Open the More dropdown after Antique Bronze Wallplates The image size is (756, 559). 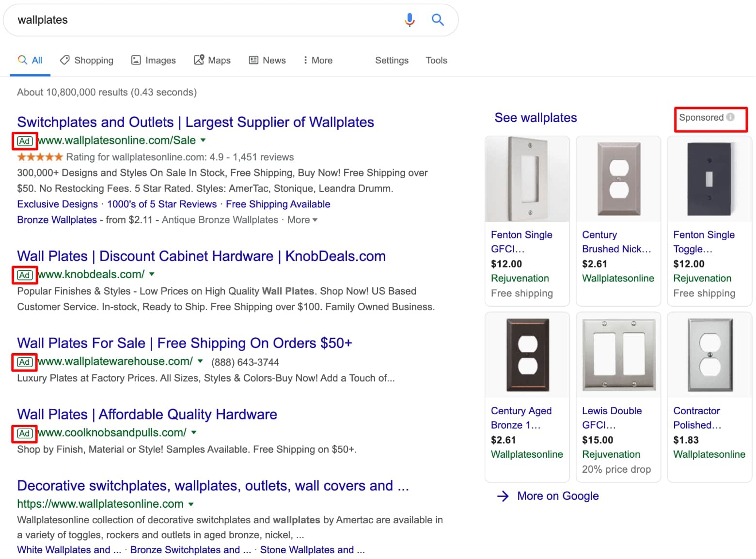(302, 220)
